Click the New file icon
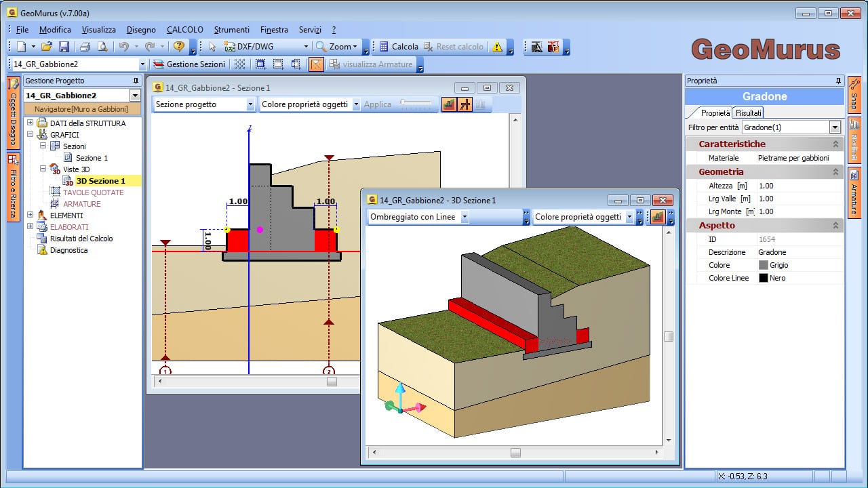 [x=22, y=47]
